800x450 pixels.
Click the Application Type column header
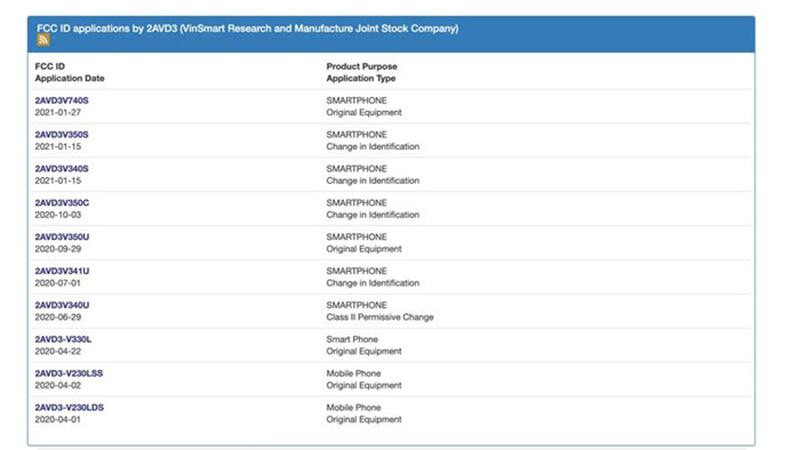(360, 78)
